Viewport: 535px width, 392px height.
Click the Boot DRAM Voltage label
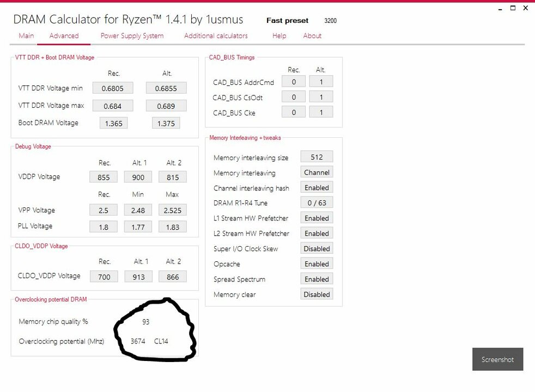(x=48, y=122)
